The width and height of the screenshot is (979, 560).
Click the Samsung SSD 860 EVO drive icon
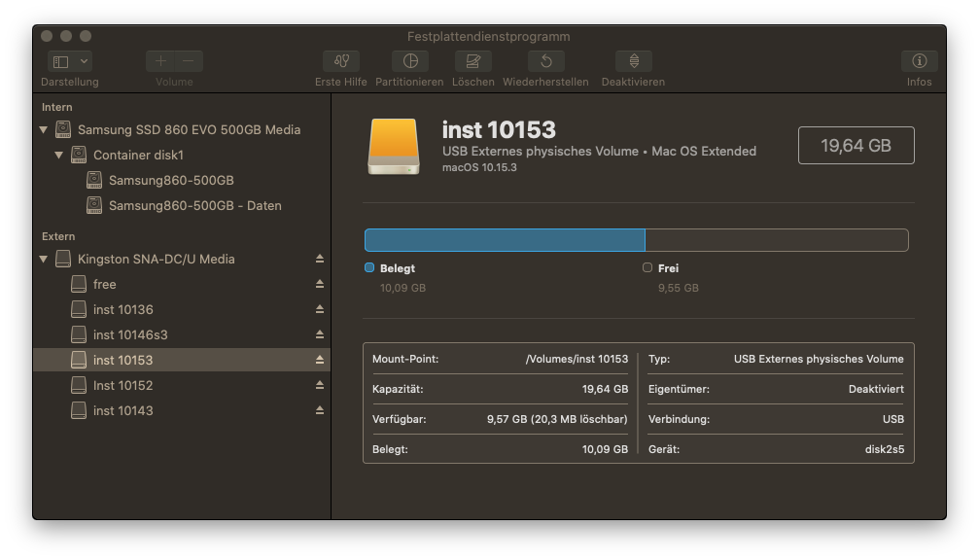point(63,129)
